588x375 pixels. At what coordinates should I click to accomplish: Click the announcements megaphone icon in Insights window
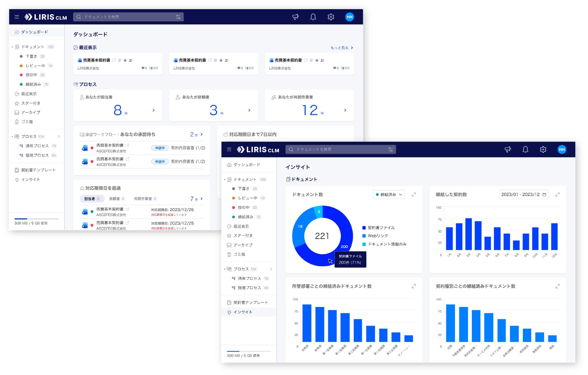[x=508, y=149]
